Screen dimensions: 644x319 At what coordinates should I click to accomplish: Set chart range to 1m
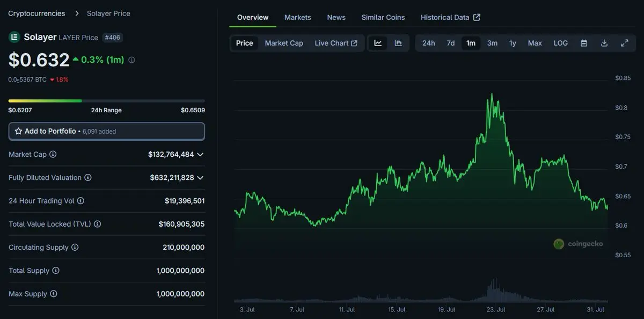coord(471,43)
